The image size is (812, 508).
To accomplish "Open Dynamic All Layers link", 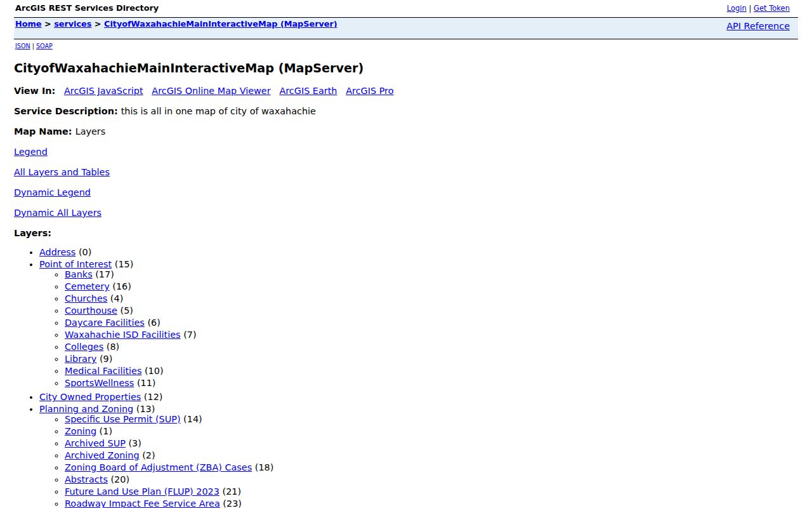I will point(58,213).
